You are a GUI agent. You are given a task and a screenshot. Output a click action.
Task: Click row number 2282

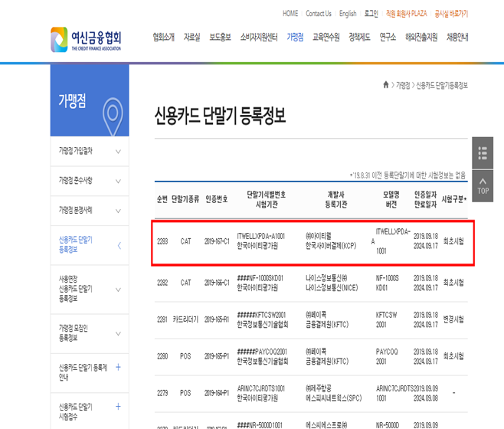point(162,283)
